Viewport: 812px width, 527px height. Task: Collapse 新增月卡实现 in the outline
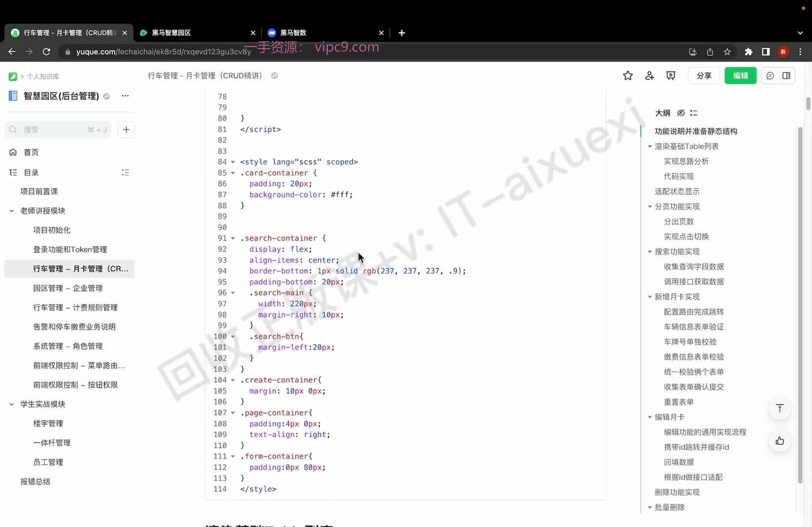click(x=650, y=297)
